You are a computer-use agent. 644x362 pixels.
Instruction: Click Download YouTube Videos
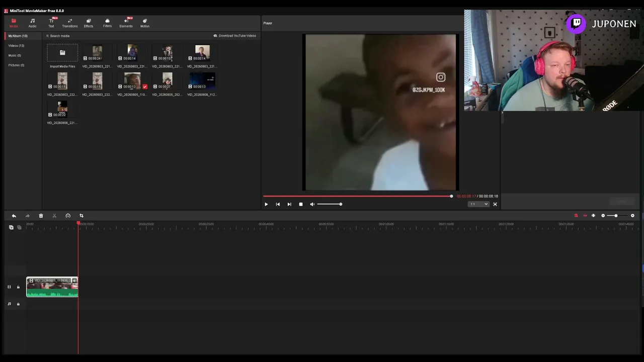[235, 36]
